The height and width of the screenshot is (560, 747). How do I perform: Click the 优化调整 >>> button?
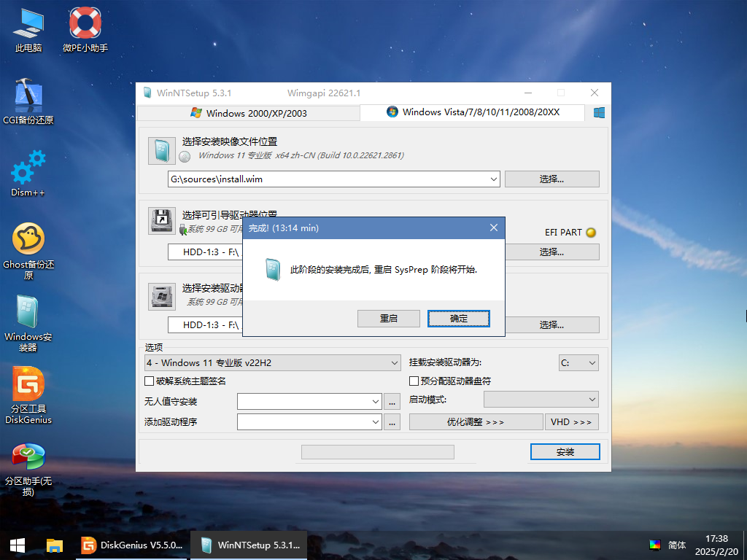476,422
